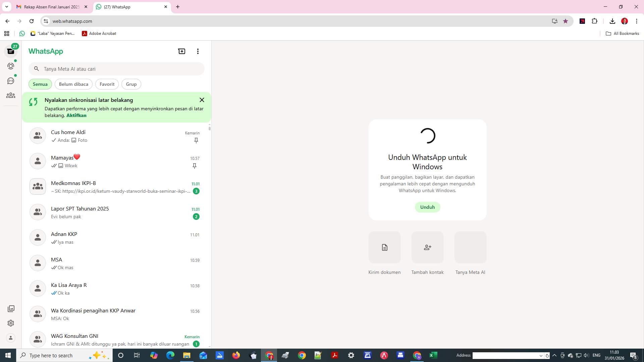Click the Tambah kontak card
Image resolution: width=644 pixels, height=362 pixels.
(427, 247)
